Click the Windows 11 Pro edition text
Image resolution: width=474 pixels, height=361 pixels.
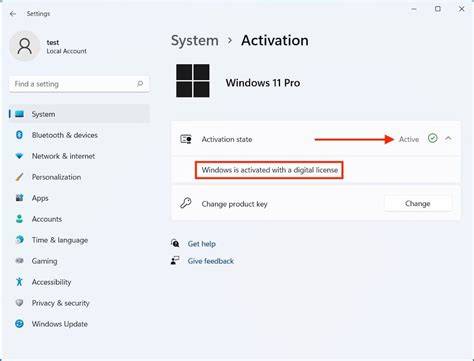pos(263,83)
